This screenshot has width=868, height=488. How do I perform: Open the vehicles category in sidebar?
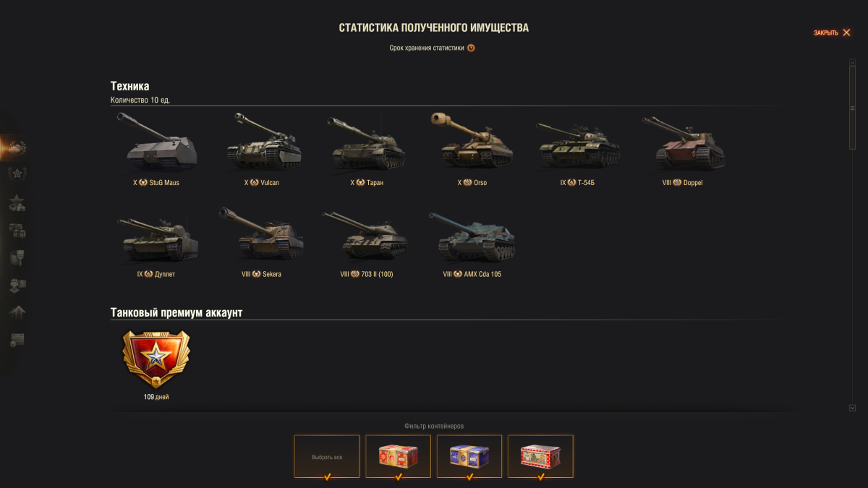point(17,147)
